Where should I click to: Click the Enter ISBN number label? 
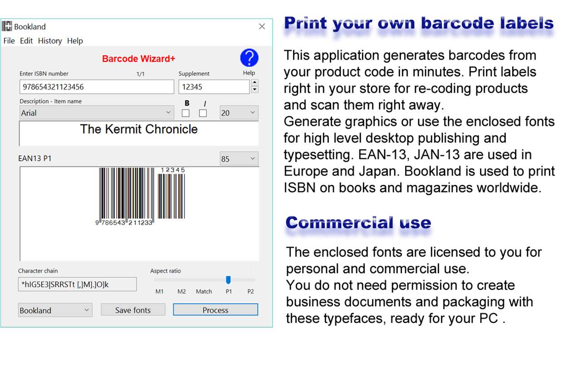pyautogui.click(x=44, y=74)
